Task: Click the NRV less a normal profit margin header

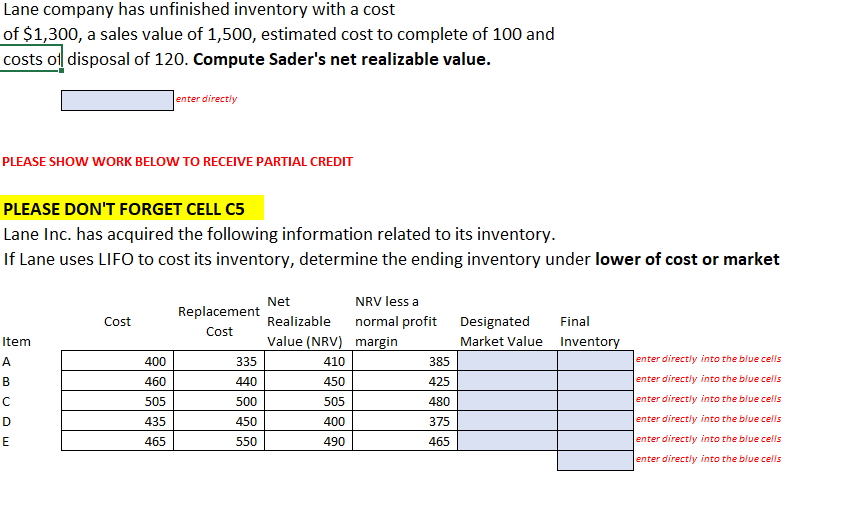Action: pos(396,321)
